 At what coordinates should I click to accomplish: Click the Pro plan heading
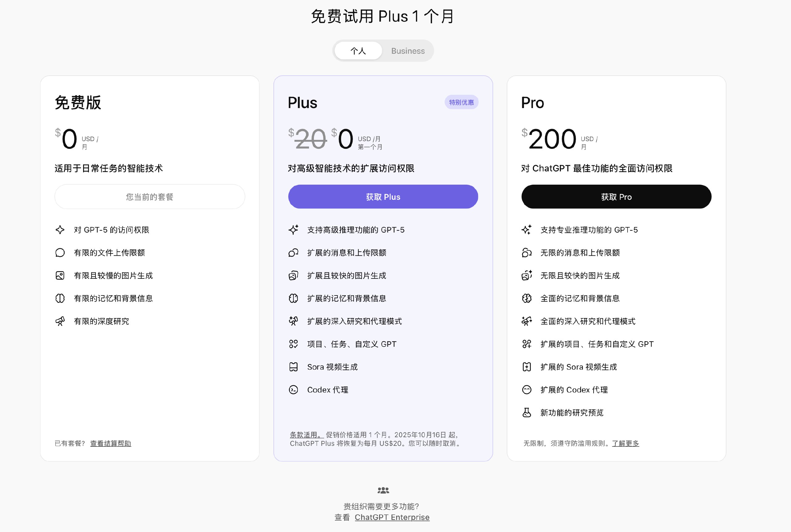(x=533, y=103)
